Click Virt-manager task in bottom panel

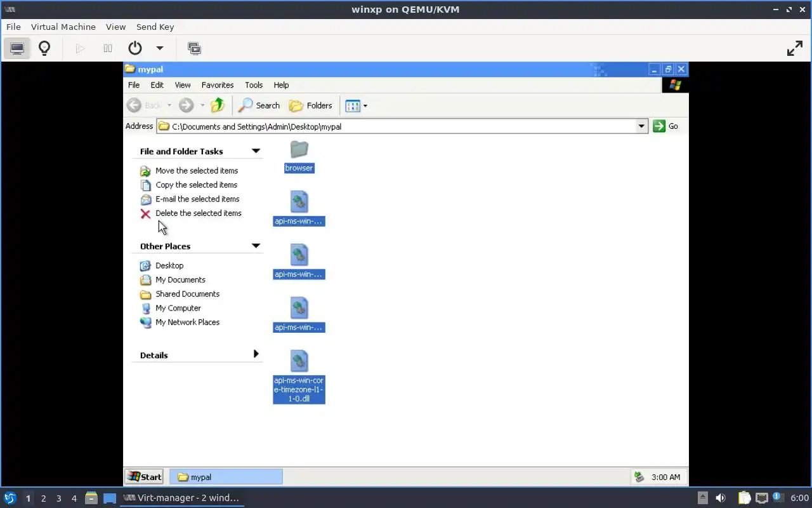[182, 498]
